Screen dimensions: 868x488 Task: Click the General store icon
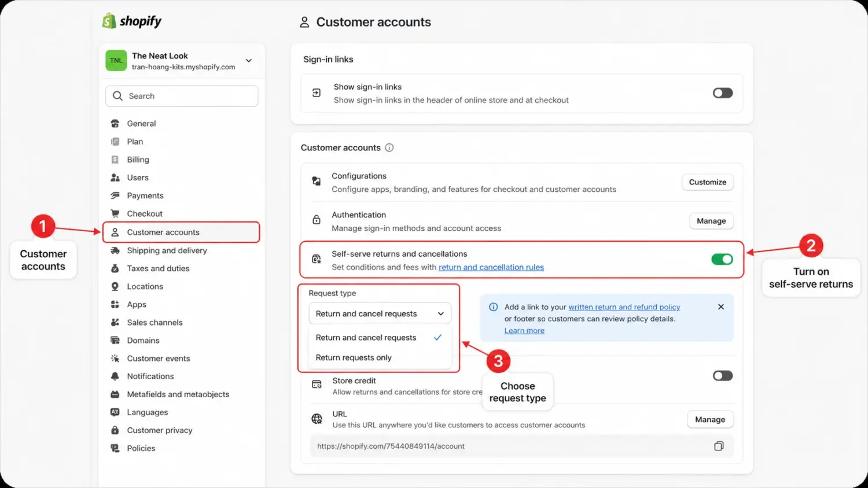pyautogui.click(x=115, y=123)
